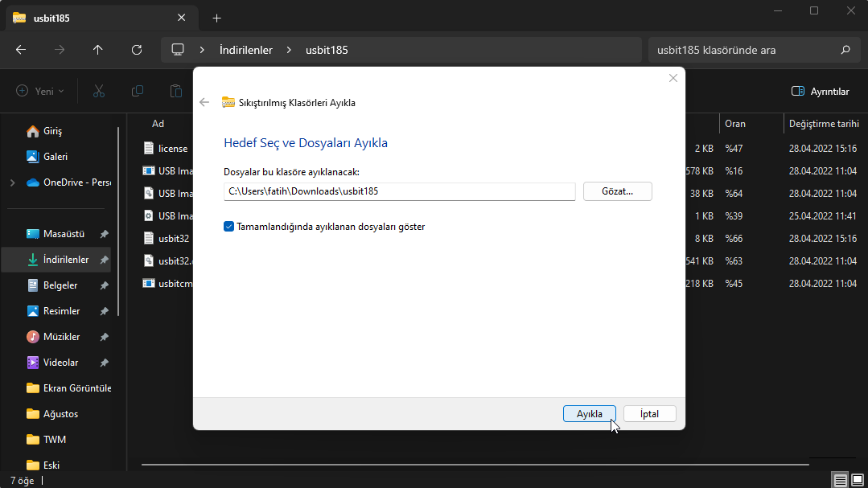Click the Cut icon in the toolbar
This screenshot has width=868, height=488.
[x=98, y=91]
